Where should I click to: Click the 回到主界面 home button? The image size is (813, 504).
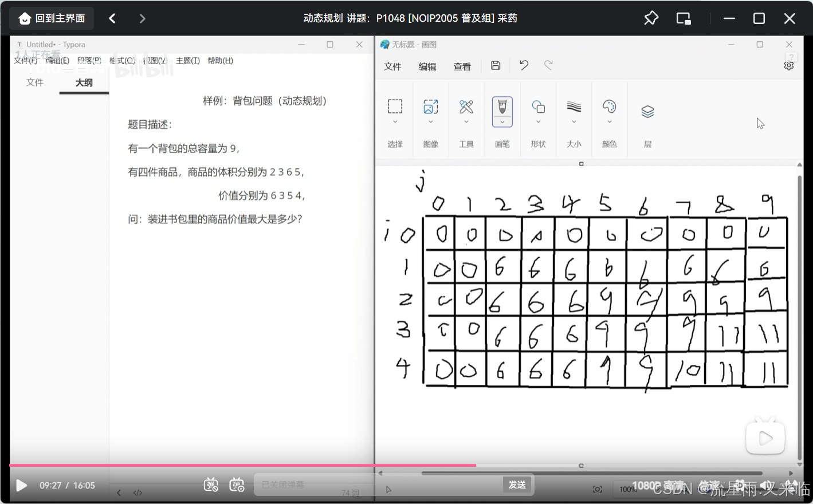52,18
